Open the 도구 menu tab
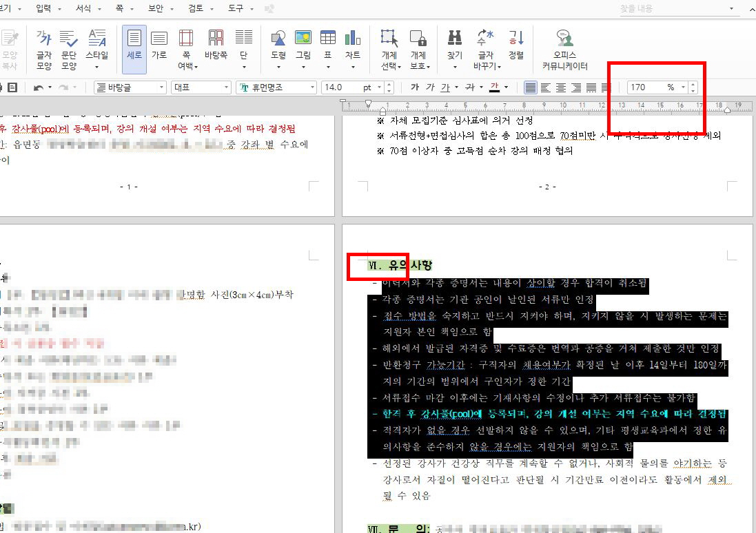The width and height of the screenshot is (756, 533). [235, 8]
